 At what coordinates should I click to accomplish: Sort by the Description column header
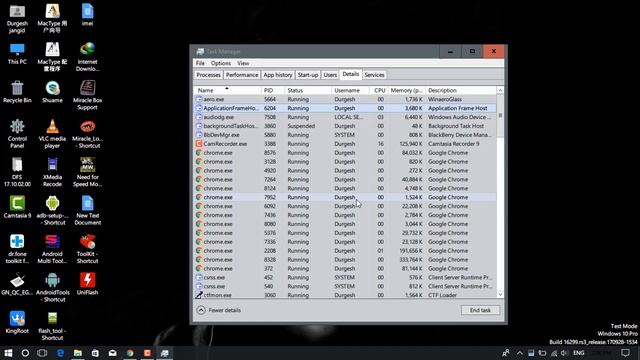[461, 90]
